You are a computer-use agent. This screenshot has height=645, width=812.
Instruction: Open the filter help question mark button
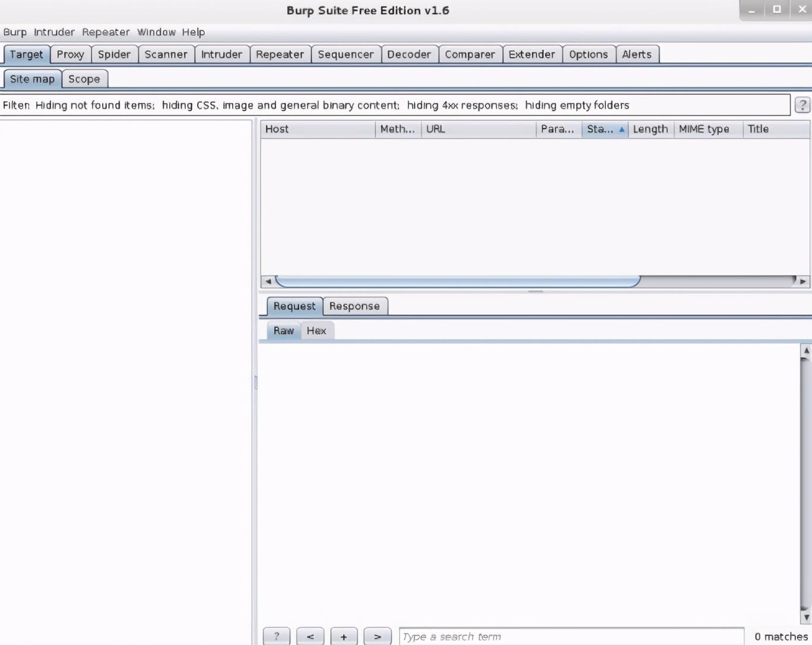pos(802,105)
